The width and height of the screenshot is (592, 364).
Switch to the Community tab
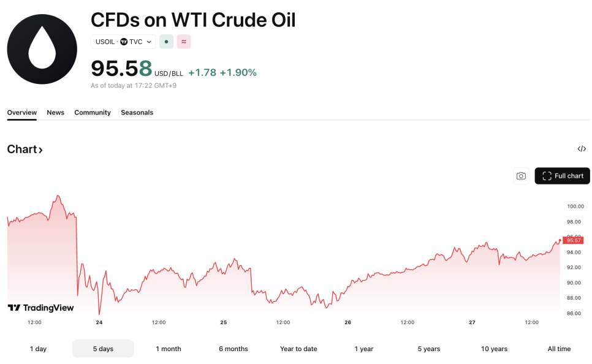[93, 113]
